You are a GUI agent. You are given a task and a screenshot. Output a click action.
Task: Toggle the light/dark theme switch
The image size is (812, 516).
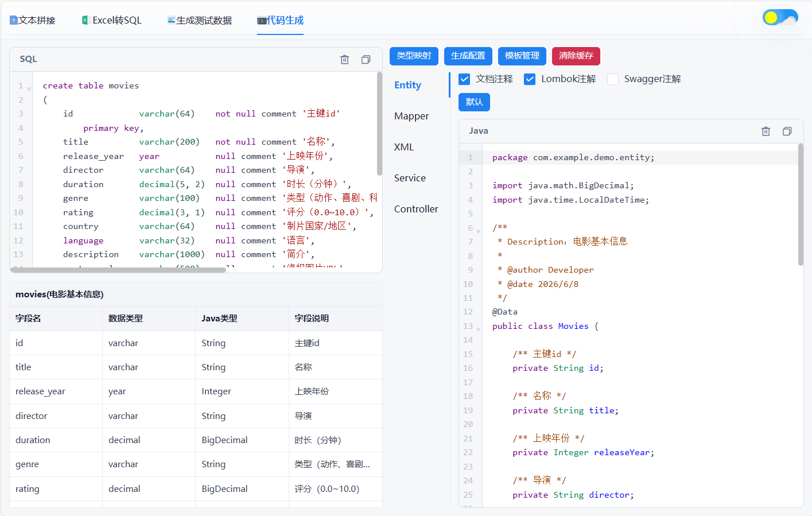(780, 17)
